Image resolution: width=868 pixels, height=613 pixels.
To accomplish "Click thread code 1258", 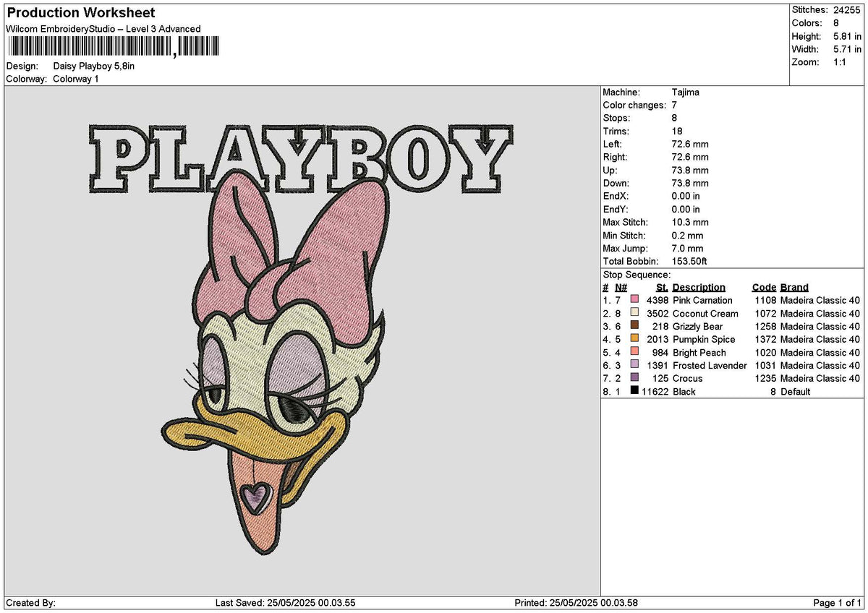I will 765,326.
